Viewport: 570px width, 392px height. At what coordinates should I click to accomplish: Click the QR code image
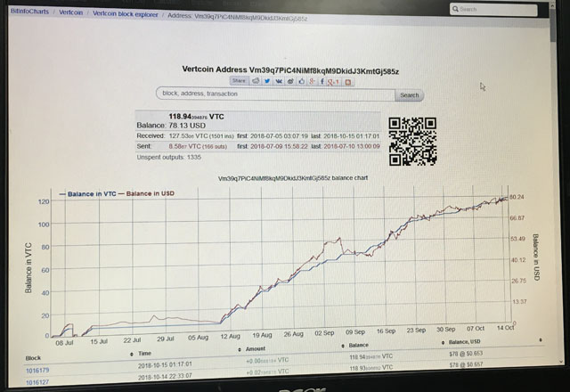[x=412, y=142]
